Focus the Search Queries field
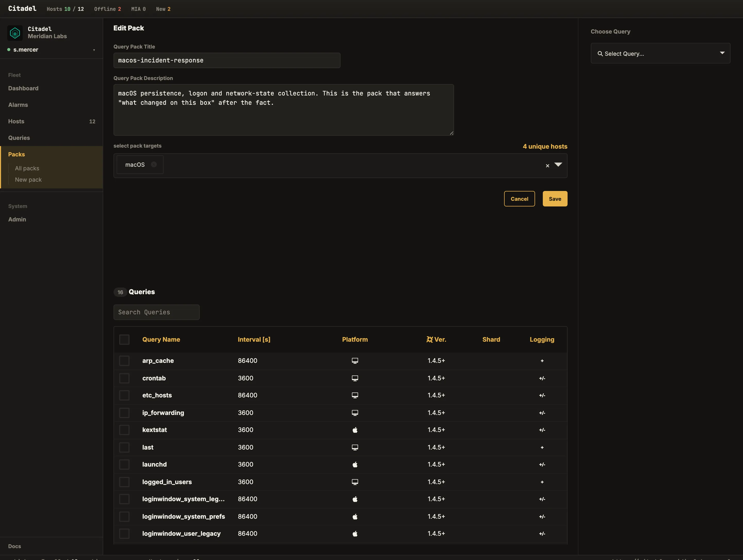 click(x=156, y=313)
